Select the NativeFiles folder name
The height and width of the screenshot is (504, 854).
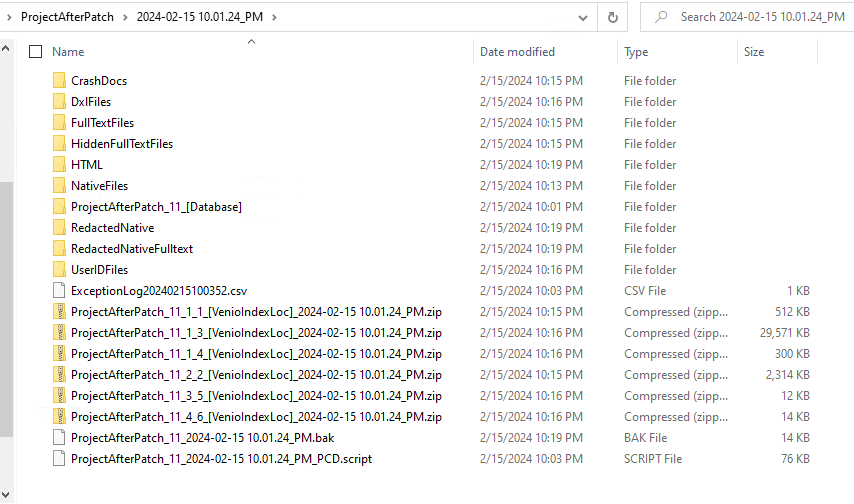[100, 186]
